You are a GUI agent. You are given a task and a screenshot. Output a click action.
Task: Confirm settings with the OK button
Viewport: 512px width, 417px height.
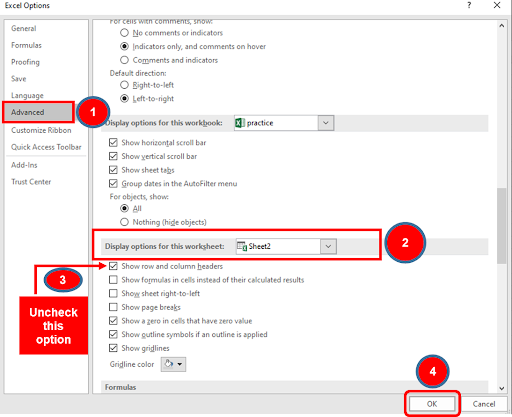(x=432, y=404)
